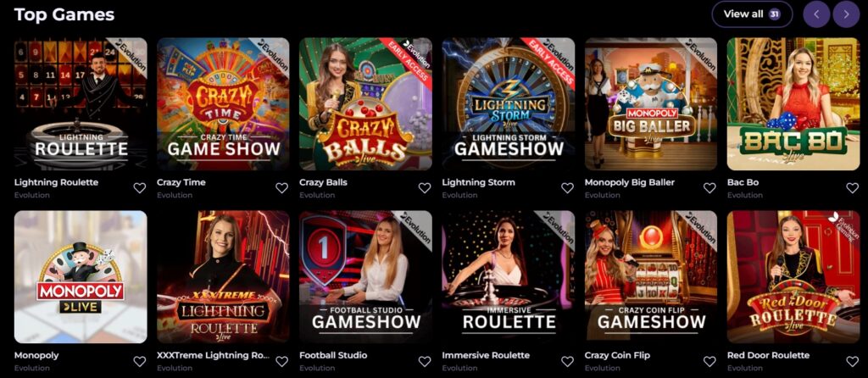Go to previous Top Games page arrow
The width and height of the screenshot is (868, 378).
[816, 14]
